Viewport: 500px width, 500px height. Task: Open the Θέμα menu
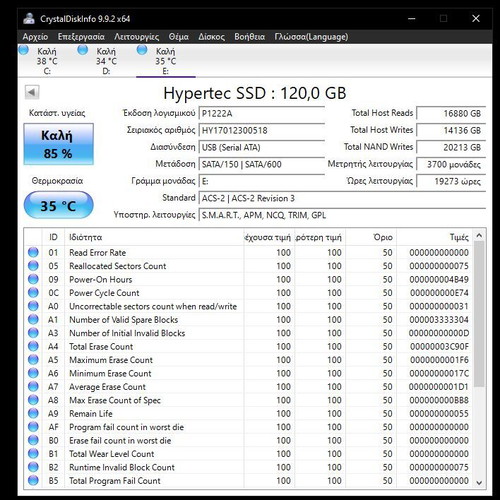pos(179,37)
